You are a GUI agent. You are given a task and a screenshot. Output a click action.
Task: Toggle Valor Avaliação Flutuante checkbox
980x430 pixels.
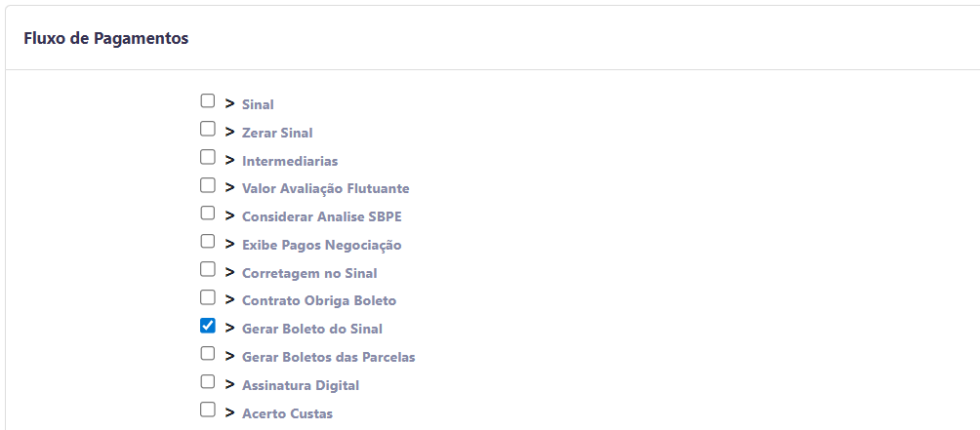(207, 184)
